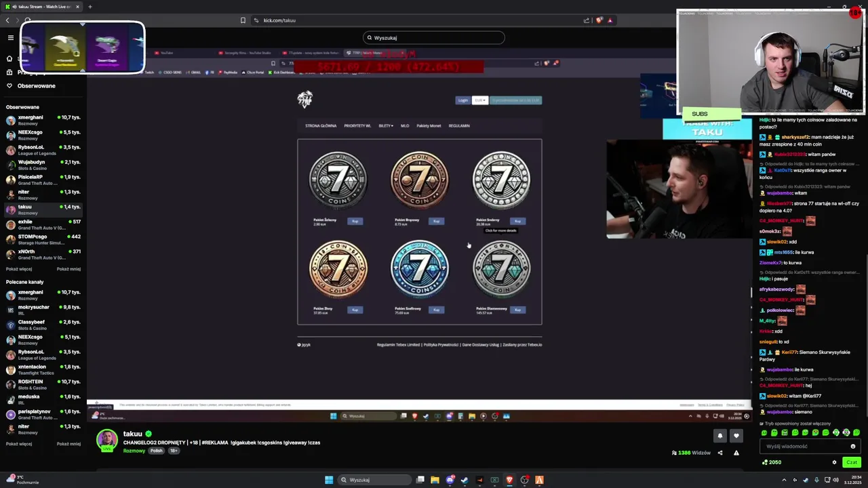The width and height of the screenshot is (868, 488).
Task: Click the 2050 channel points icon
Action: [765, 462]
